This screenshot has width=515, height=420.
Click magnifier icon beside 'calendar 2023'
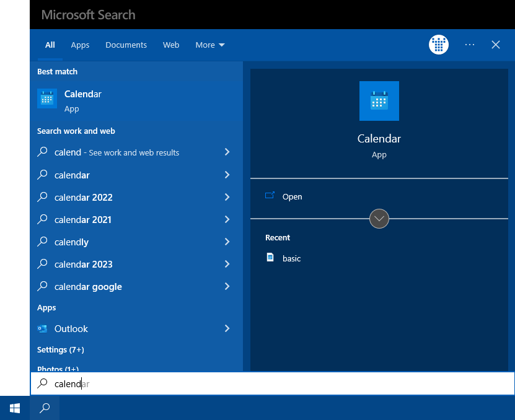click(42, 264)
